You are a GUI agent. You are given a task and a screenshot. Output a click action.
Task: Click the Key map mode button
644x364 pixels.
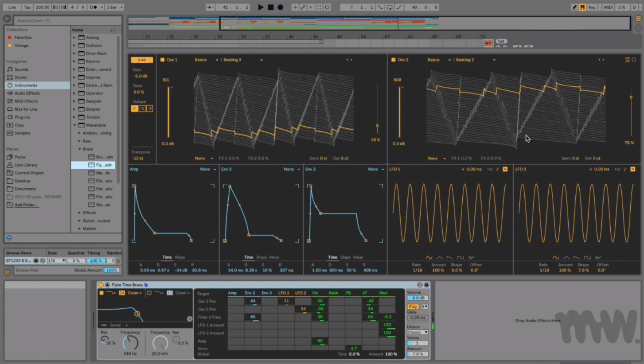[593, 7]
